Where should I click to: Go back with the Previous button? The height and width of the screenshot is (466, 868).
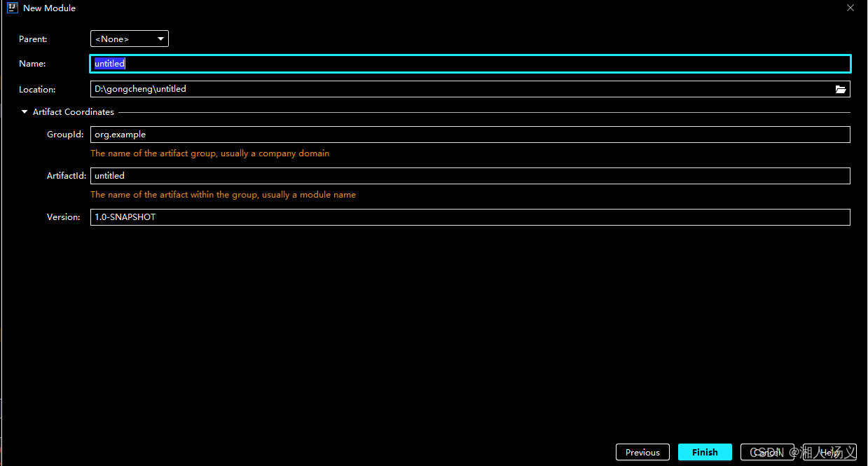point(642,453)
